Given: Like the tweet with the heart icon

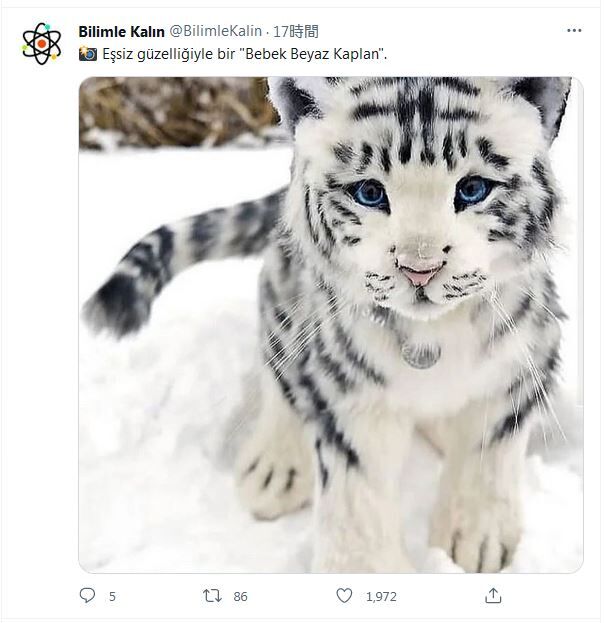Looking at the screenshot, I should [x=344, y=595].
